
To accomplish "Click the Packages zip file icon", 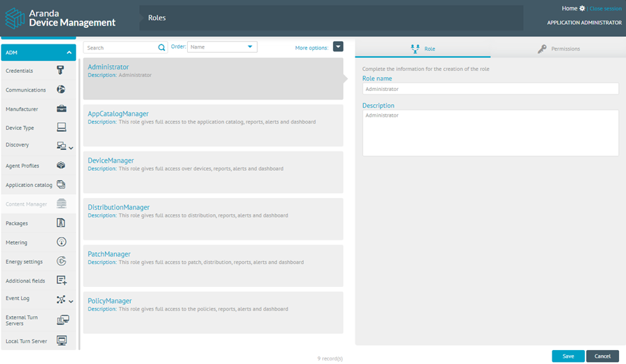I will [61, 223].
